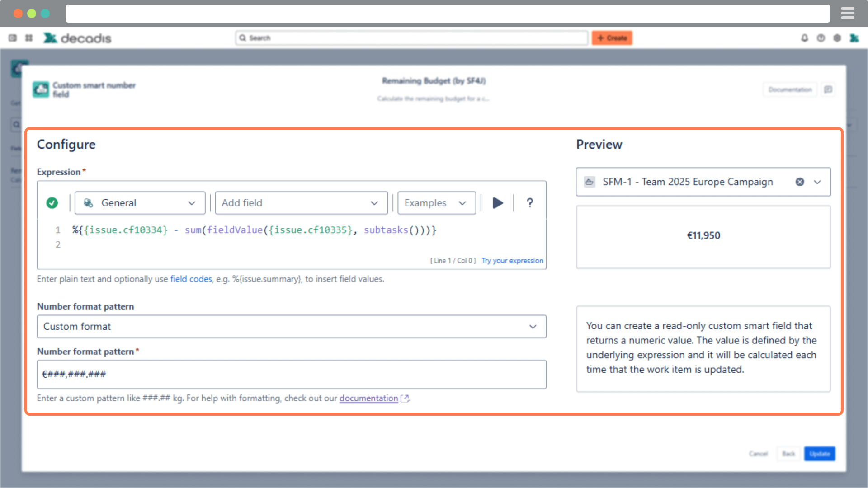Run the expression with the play icon
The width and height of the screenshot is (868, 488).
pyautogui.click(x=497, y=203)
